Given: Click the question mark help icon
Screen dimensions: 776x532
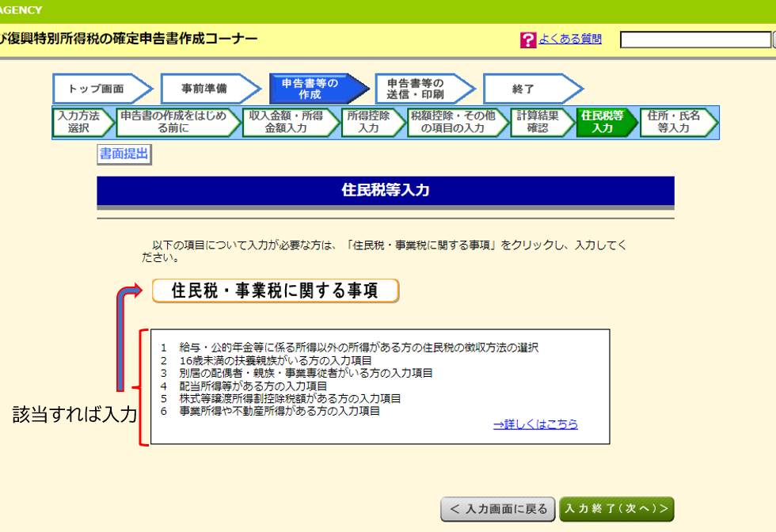Looking at the screenshot, I should (528, 40).
